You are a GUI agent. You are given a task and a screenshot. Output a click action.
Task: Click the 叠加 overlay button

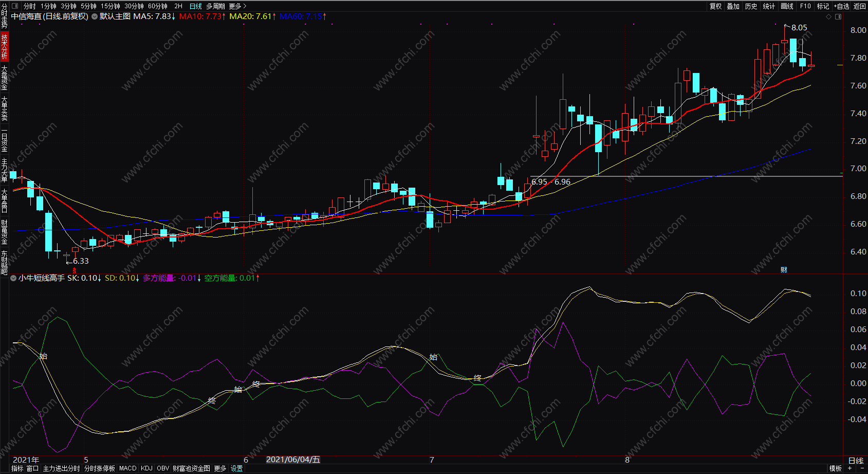pyautogui.click(x=733, y=6)
